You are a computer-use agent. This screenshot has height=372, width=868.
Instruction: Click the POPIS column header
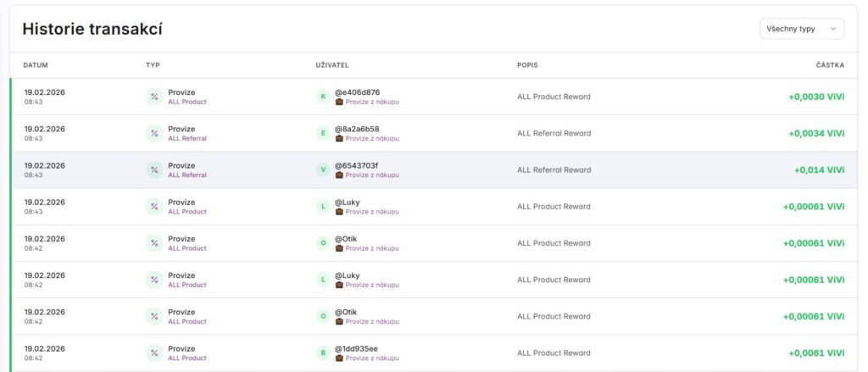point(527,65)
